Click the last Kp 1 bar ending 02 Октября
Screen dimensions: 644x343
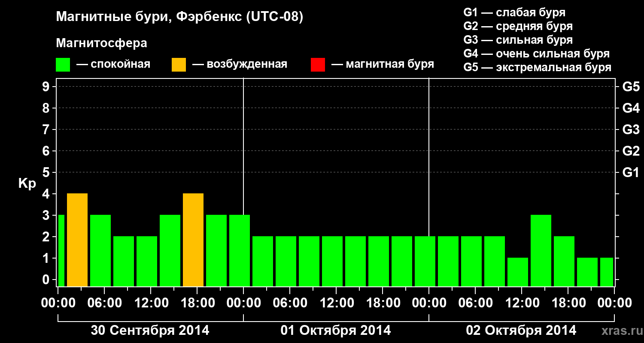[x=607, y=272]
